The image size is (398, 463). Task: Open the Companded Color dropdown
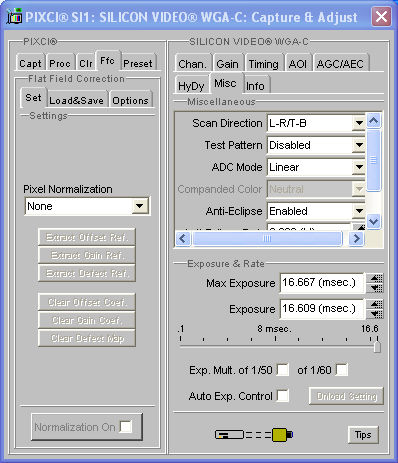point(359,189)
